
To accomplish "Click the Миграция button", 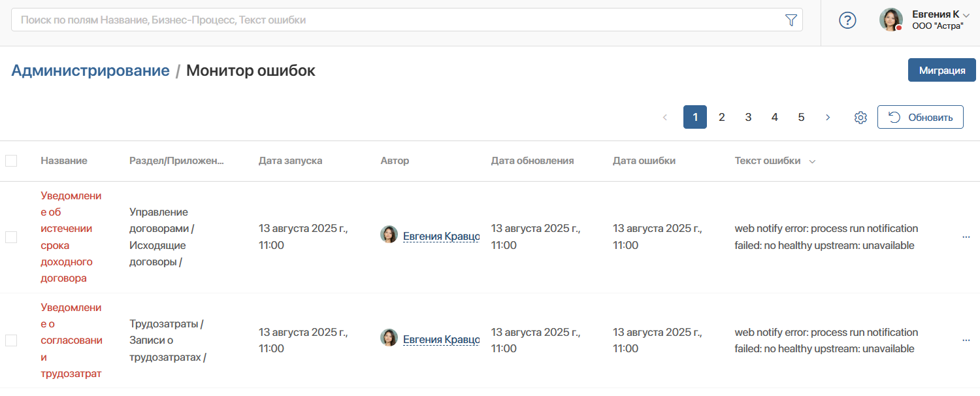I will [x=941, y=71].
